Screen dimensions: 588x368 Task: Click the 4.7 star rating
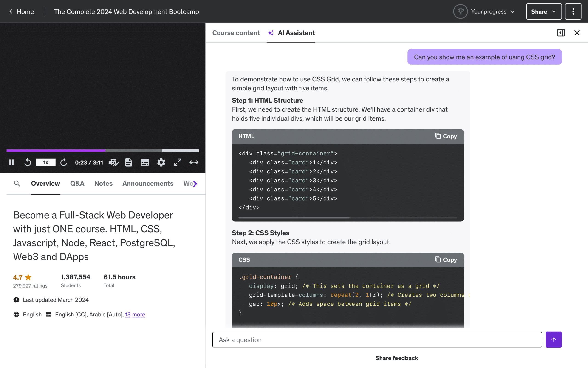[22, 277]
